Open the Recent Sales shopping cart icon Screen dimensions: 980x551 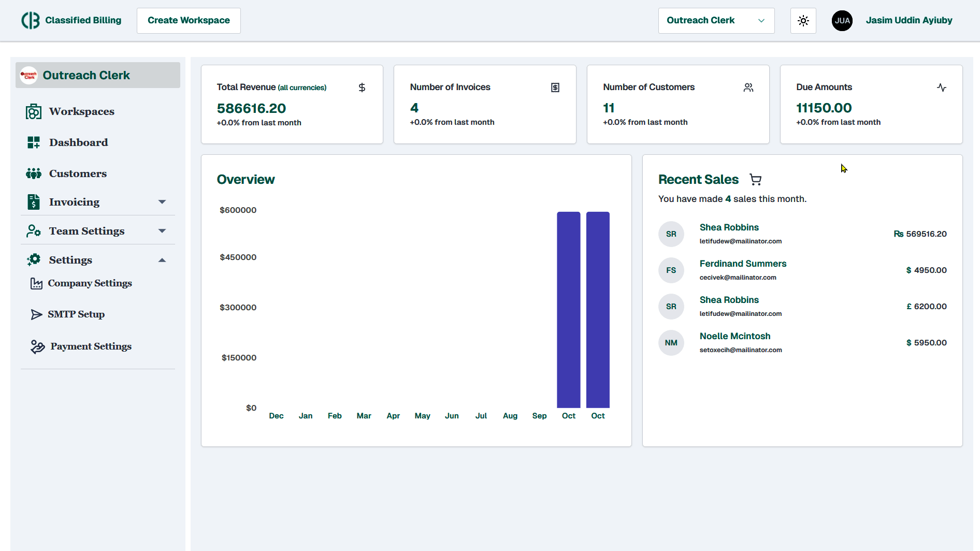[755, 179]
